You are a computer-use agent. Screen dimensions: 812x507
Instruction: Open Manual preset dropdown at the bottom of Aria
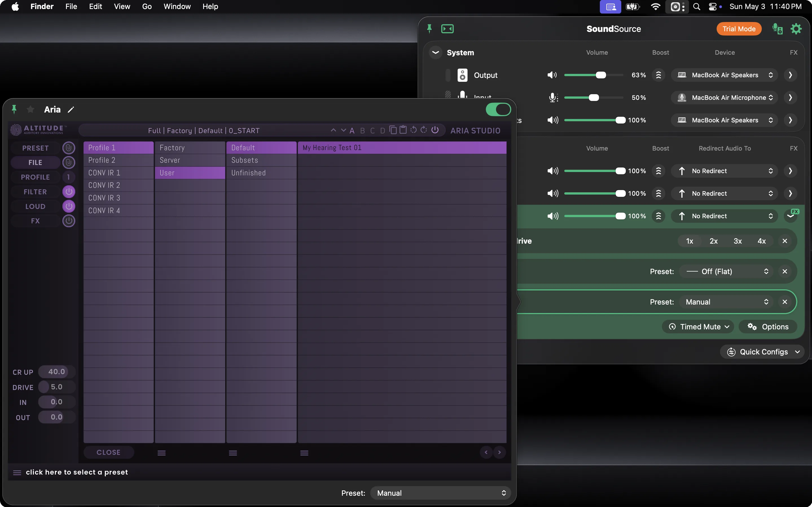(x=440, y=493)
